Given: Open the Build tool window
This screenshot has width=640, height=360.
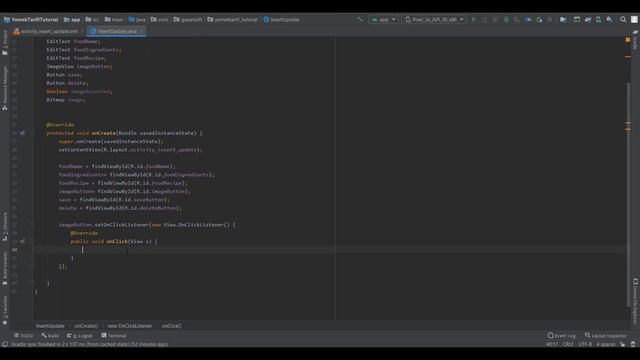Looking at the screenshot, I should click(x=50, y=336).
